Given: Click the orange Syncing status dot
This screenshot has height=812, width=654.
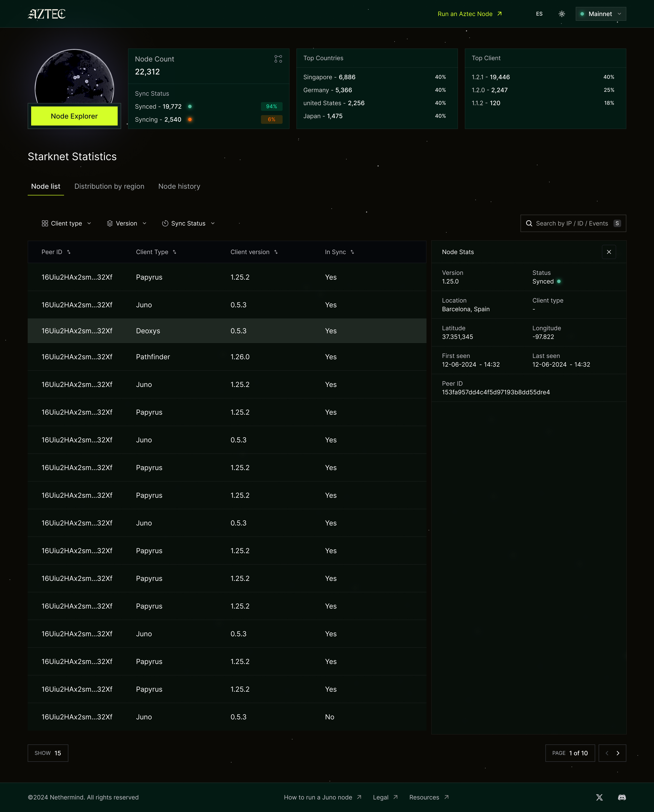Looking at the screenshot, I should pos(190,119).
